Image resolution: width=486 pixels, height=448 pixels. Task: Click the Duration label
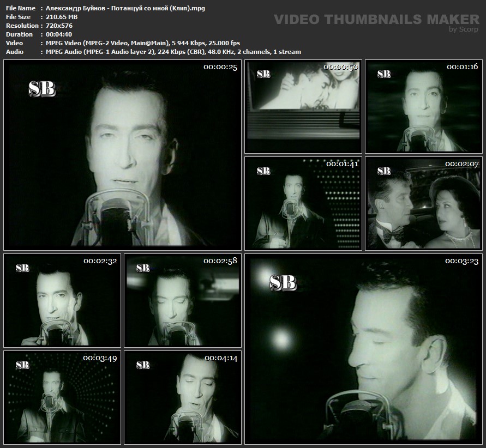coord(19,34)
